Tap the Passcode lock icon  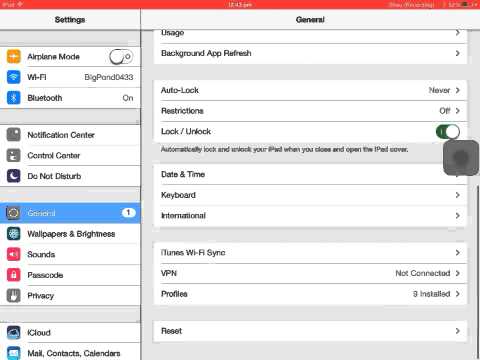14,275
